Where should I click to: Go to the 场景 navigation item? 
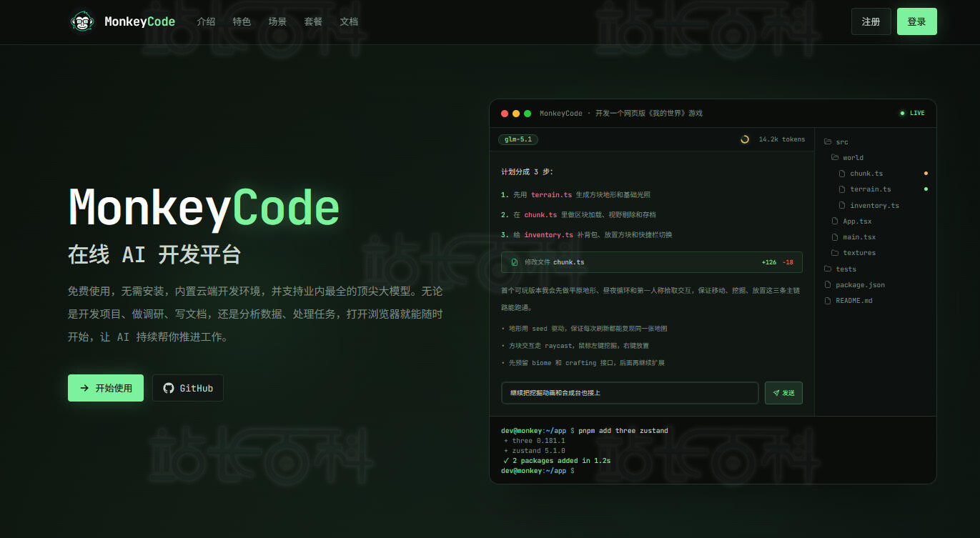(x=277, y=21)
